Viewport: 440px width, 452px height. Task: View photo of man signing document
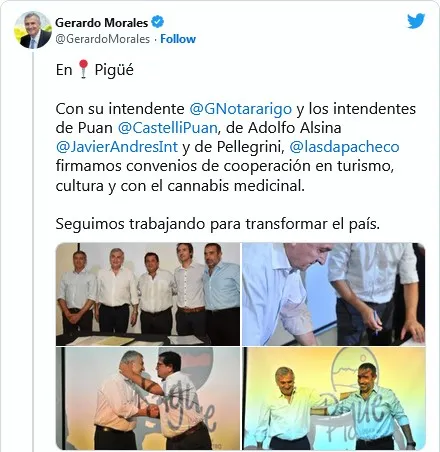[333, 294]
